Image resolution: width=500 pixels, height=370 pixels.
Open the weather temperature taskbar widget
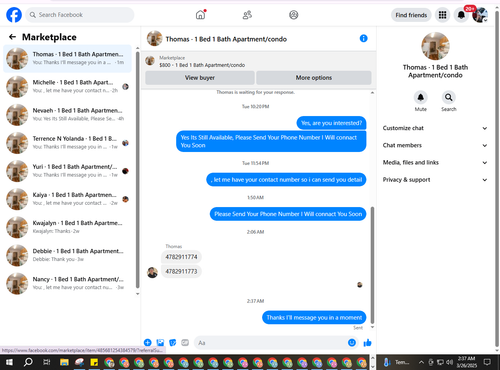click(x=397, y=362)
